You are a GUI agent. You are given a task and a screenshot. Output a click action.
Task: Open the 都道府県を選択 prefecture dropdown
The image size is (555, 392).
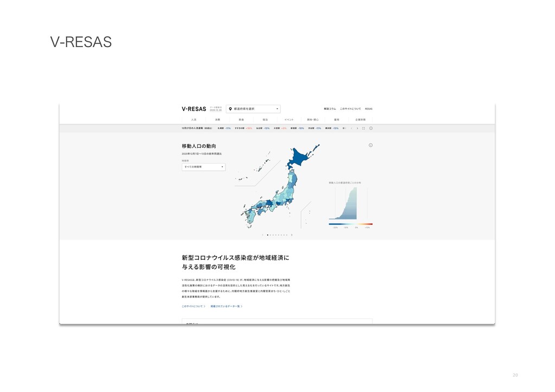[253, 109]
